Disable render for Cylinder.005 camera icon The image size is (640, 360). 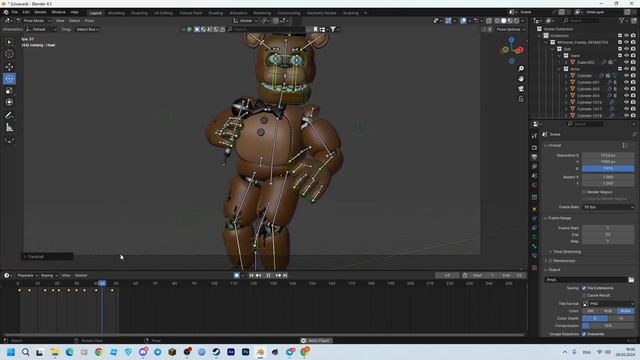pos(633,89)
